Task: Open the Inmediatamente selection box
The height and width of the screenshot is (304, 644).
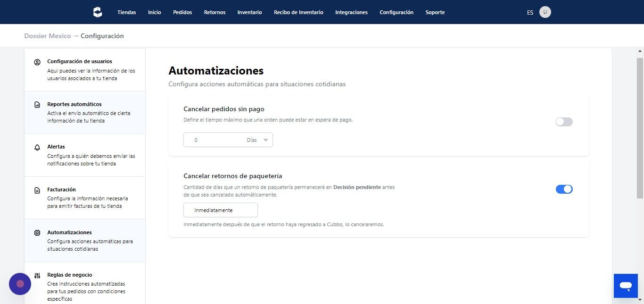Action: click(x=220, y=210)
